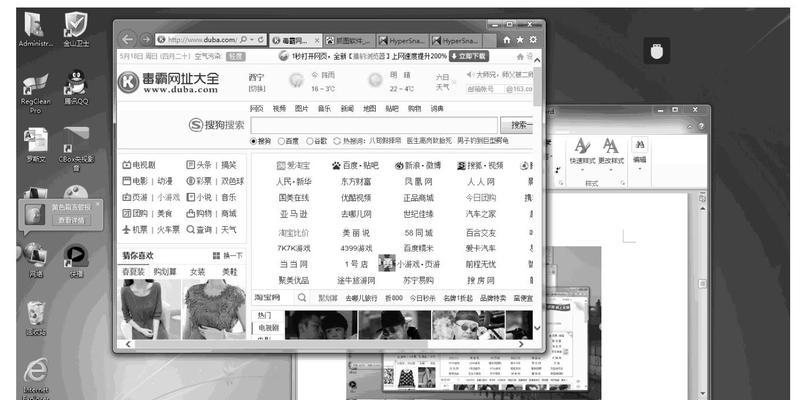This screenshot has width=804, height=400.
Task: Click the 快速样式 icon in Word ribbon
Action: click(582, 146)
